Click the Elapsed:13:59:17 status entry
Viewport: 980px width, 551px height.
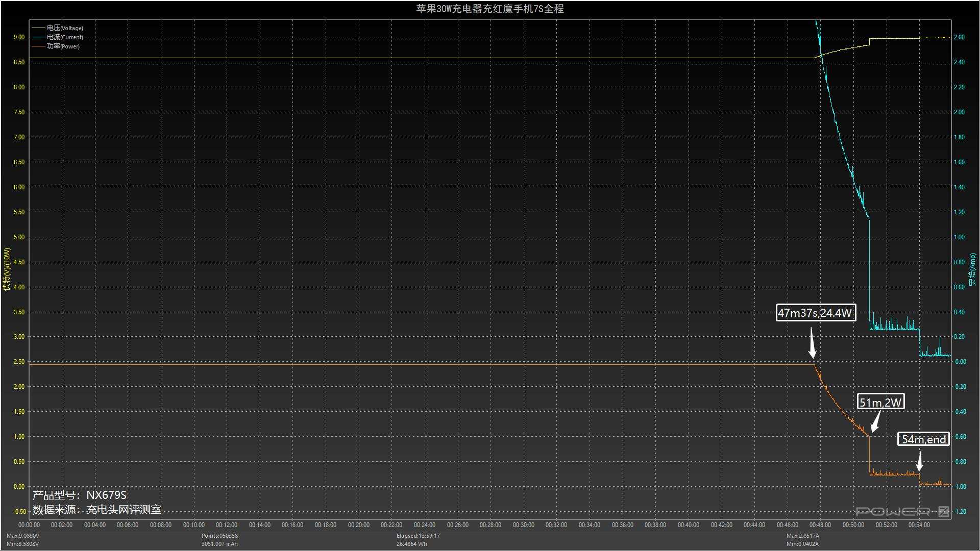click(418, 536)
